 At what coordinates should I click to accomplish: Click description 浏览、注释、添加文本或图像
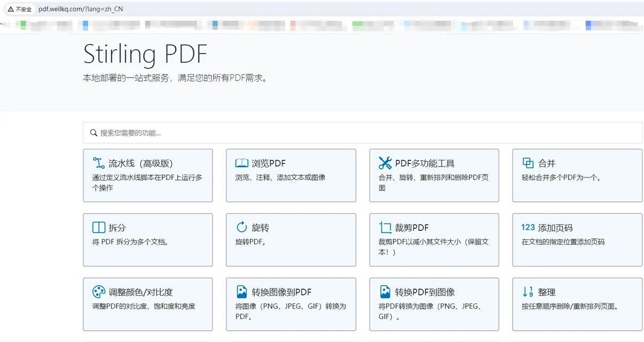pyautogui.click(x=280, y=177)
